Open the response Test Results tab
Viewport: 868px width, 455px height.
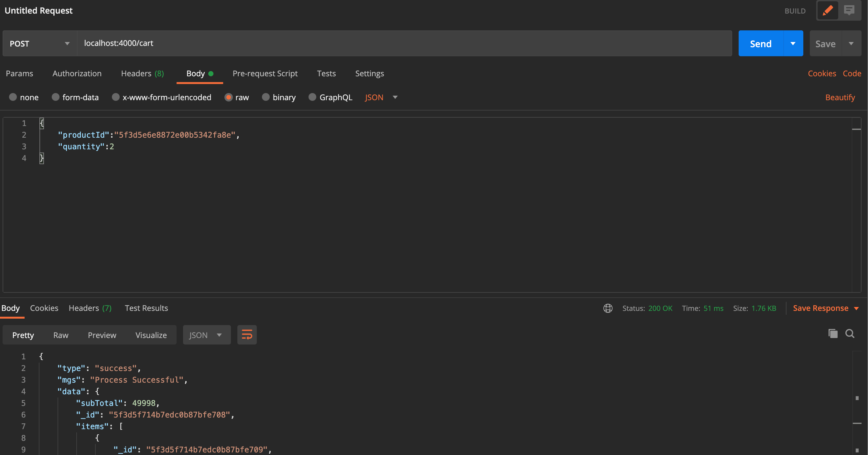point(146,308)
